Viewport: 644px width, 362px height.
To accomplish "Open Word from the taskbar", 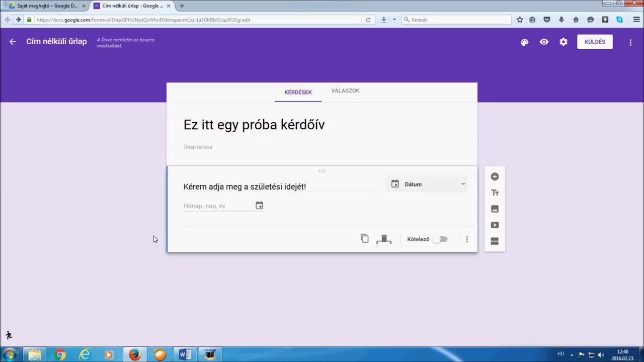I will tap(185, 354).
